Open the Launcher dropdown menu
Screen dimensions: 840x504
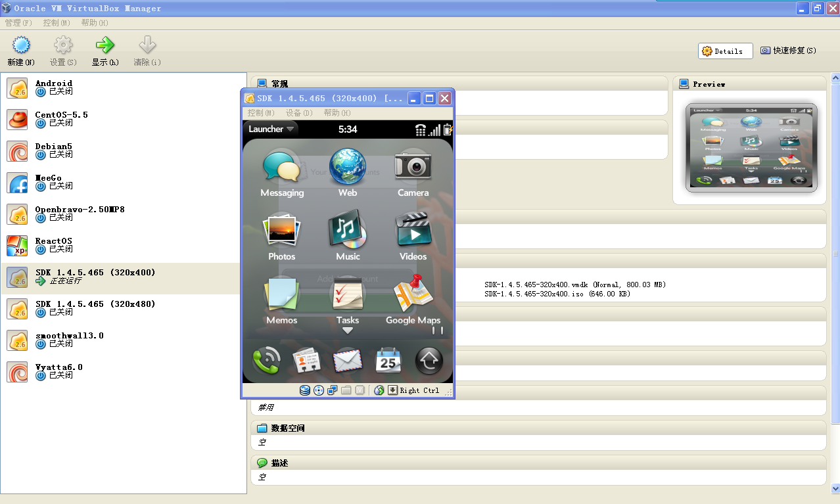[x=271, y=129]
